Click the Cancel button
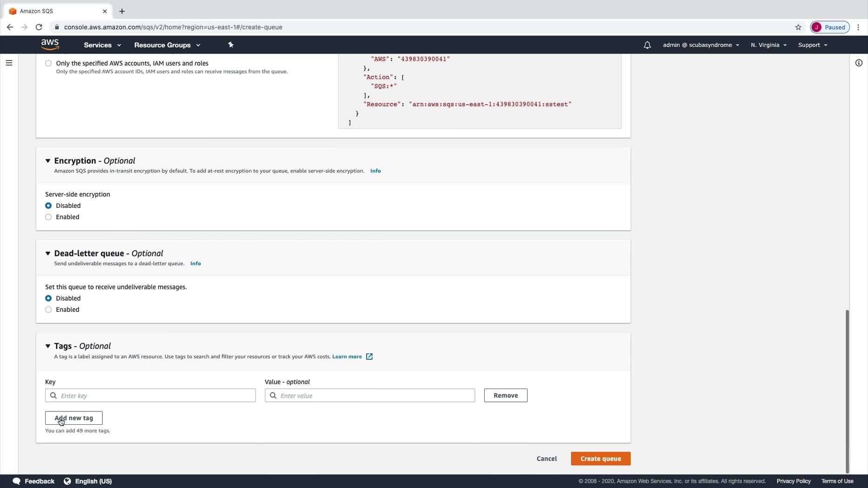The width and height of the screenshot is (868, 488). coord(547,459)
